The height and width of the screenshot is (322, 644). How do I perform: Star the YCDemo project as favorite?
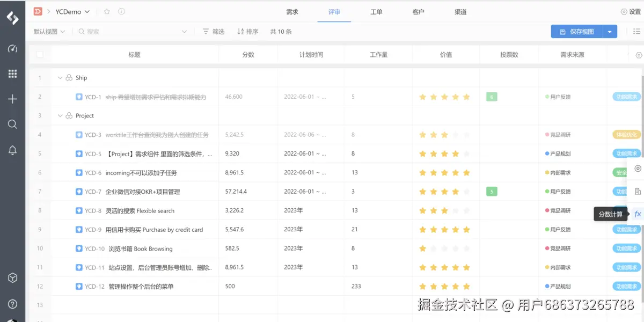click(x=107, y=11)
